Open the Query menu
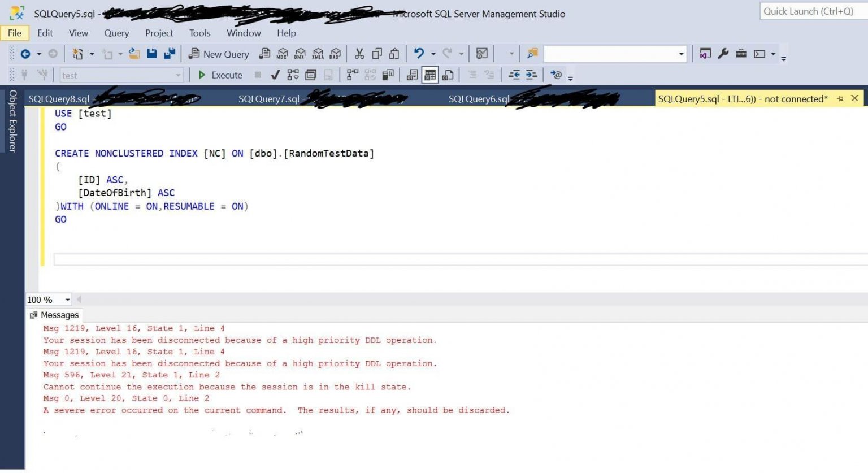 pos(116,33)
